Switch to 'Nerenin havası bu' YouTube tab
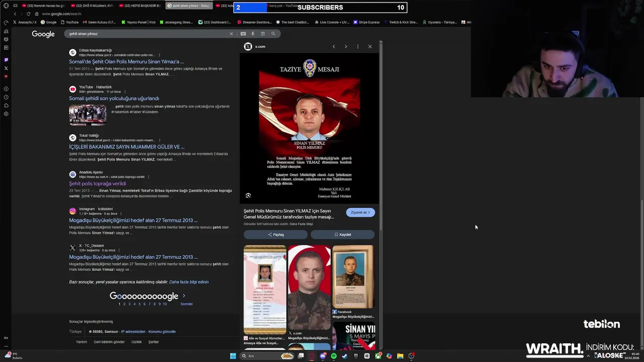The image size is (644, 362). (x=43, y=6)
